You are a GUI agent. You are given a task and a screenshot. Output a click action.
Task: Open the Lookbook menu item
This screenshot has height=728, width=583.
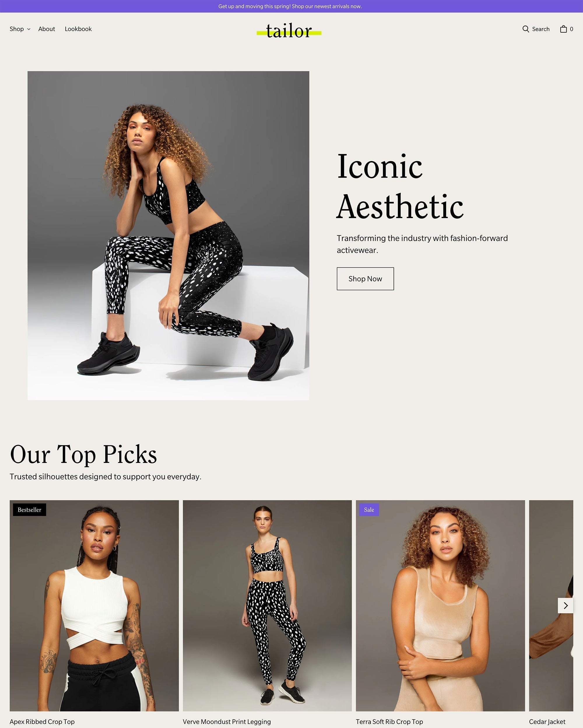[78, 29]
